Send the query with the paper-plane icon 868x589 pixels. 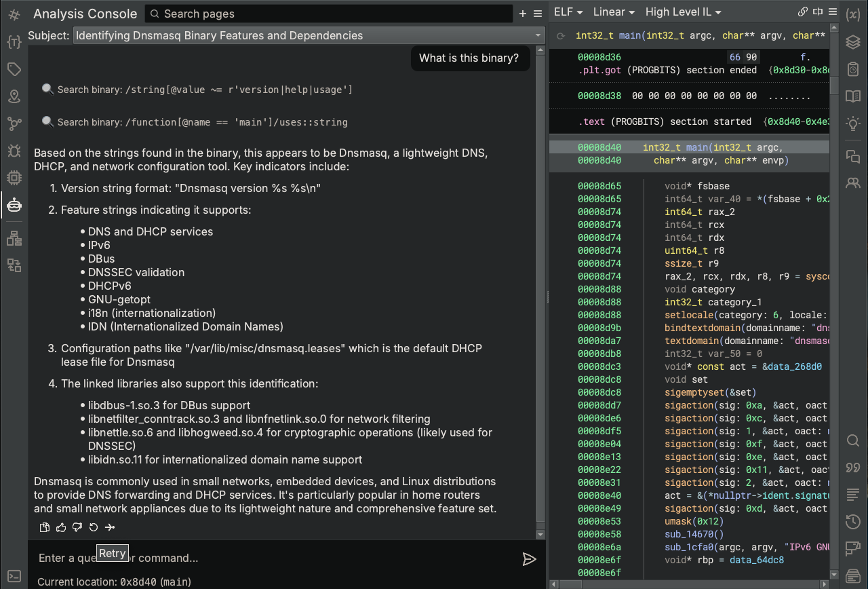(529, 558)
